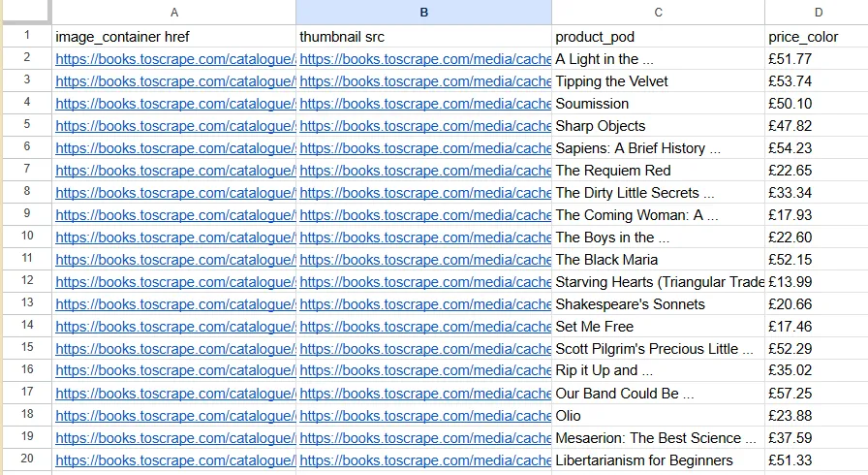Image resolution: width=868 pixels, height=475 pixels.
Task: Select the 'The Requiem Red' cell
Action: 658,170
